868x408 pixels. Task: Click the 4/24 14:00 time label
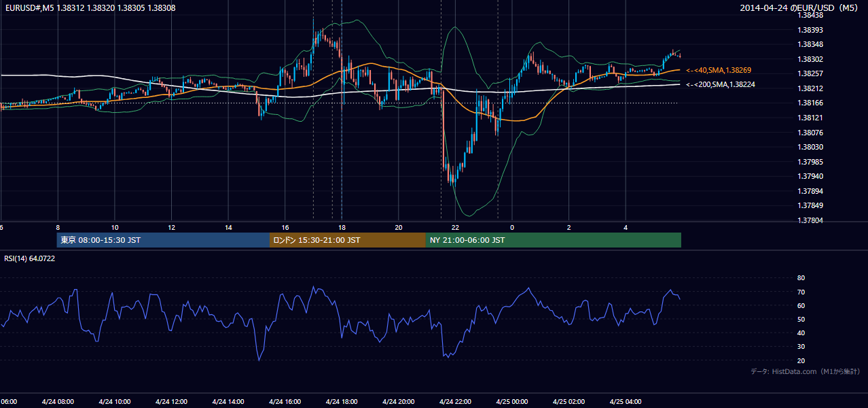pos(228,402)
